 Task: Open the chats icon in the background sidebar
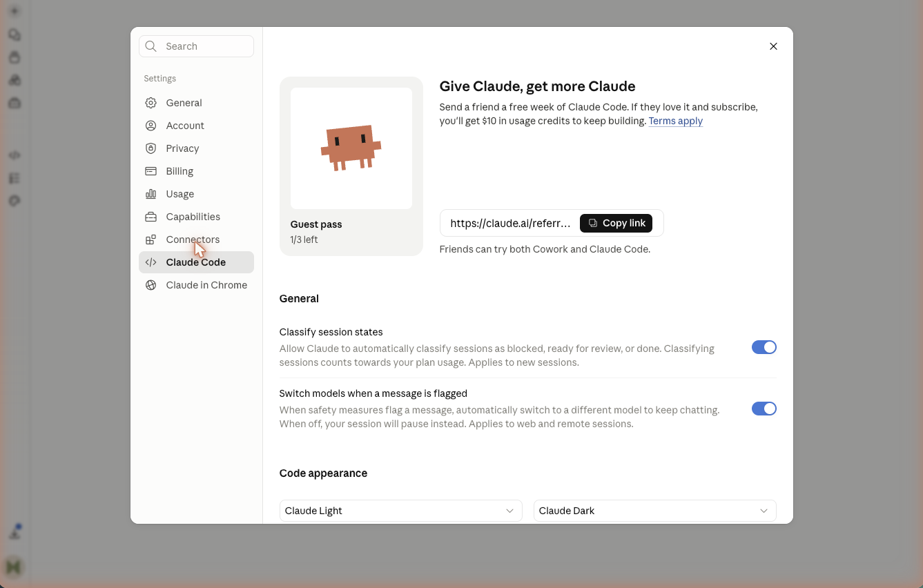[14, 35]
